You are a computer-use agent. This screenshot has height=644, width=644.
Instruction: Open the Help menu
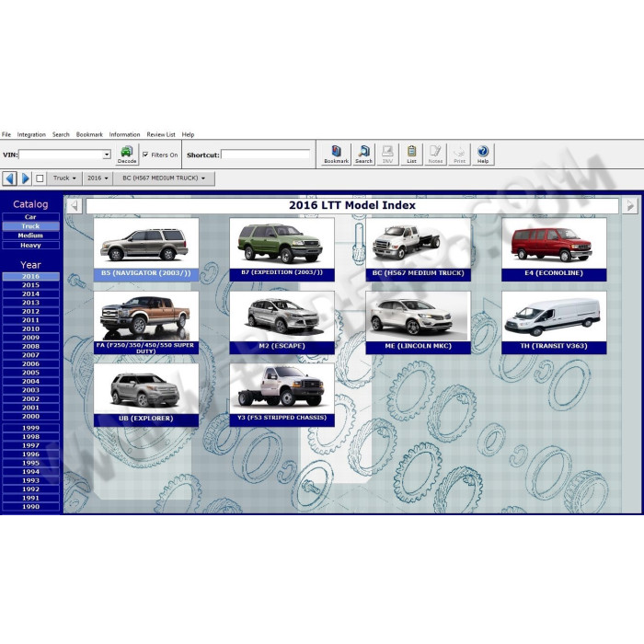tap(188, 134)
